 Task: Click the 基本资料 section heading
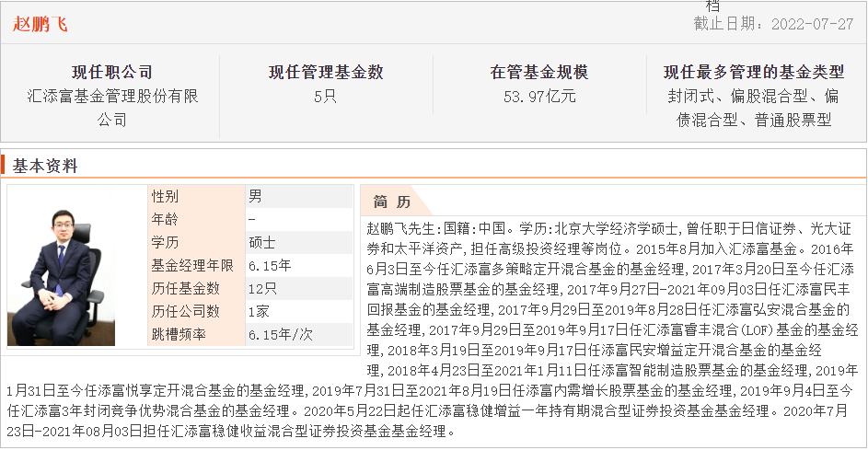[x=45, y=166]
